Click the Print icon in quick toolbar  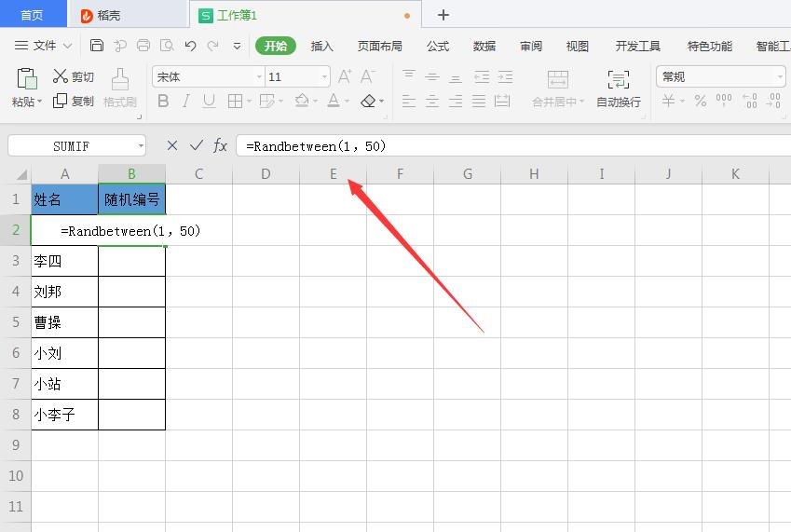pos(143,46)
